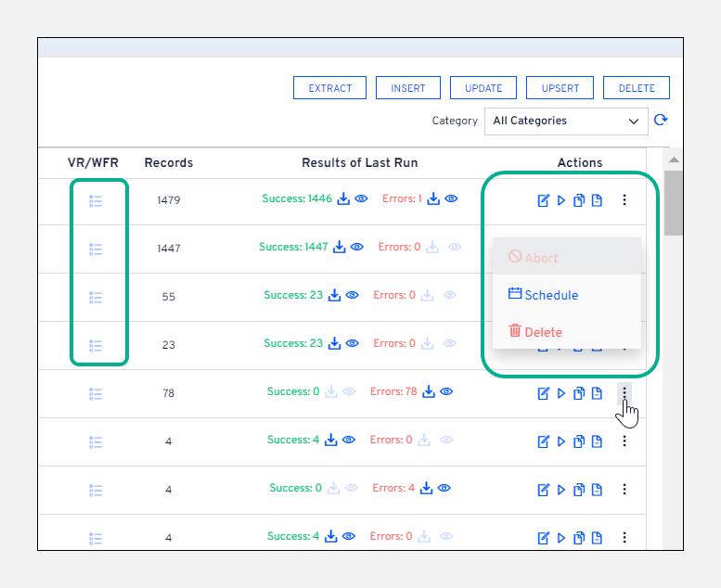Click copy icon in first row actions
This screenshot has width=721, height=588.
[x=579, y=200]
